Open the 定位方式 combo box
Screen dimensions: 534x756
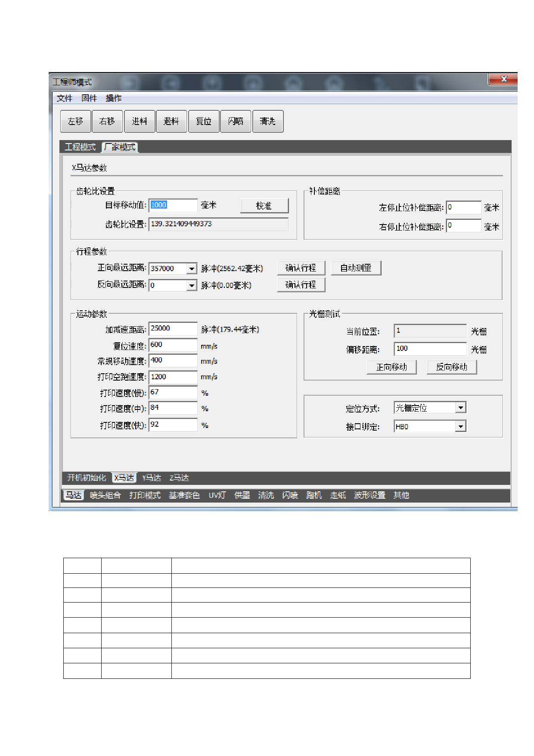(x=460, y=408)
